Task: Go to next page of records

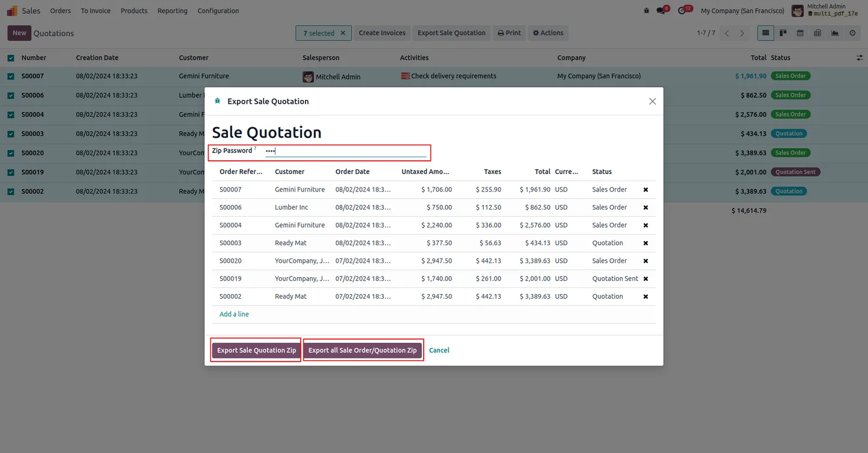Action: coord(742,33)
